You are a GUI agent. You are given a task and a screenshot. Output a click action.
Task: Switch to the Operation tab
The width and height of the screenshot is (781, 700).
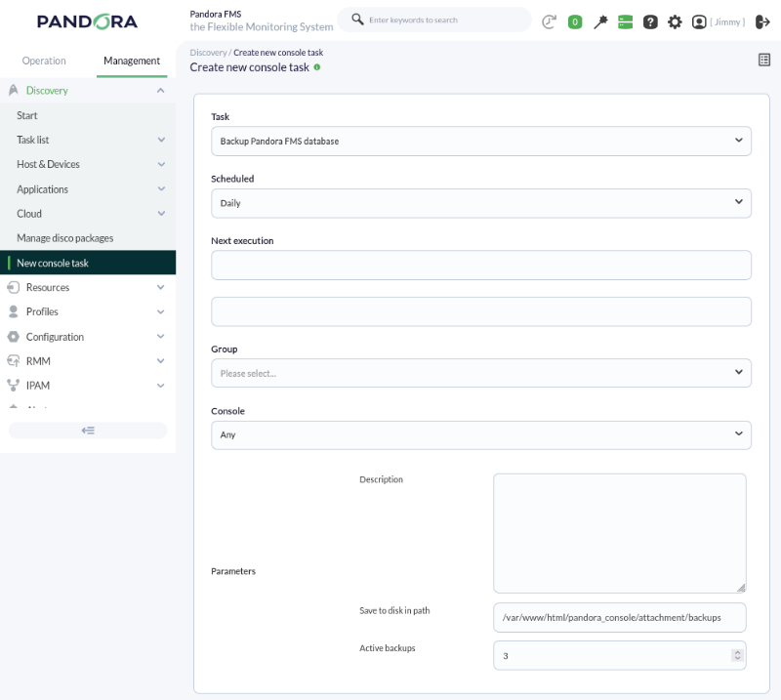44,61
